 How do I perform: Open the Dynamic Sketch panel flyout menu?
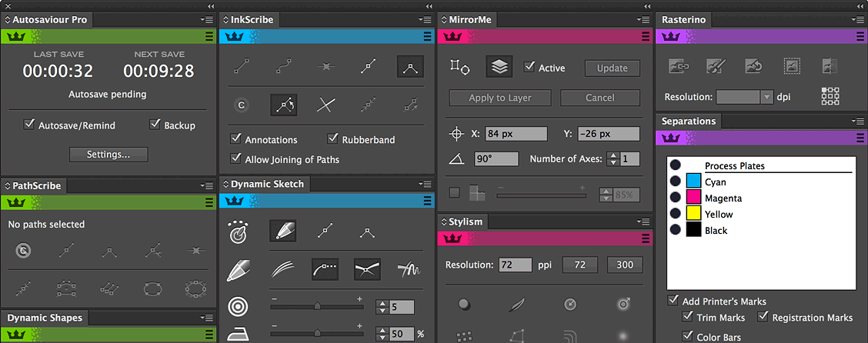[425, 185]
